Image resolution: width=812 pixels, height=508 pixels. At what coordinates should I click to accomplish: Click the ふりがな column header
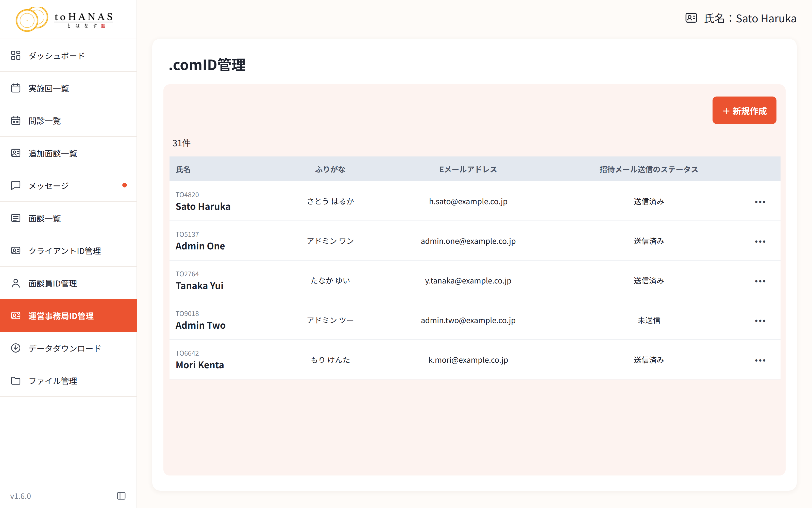tap(330, 169)
